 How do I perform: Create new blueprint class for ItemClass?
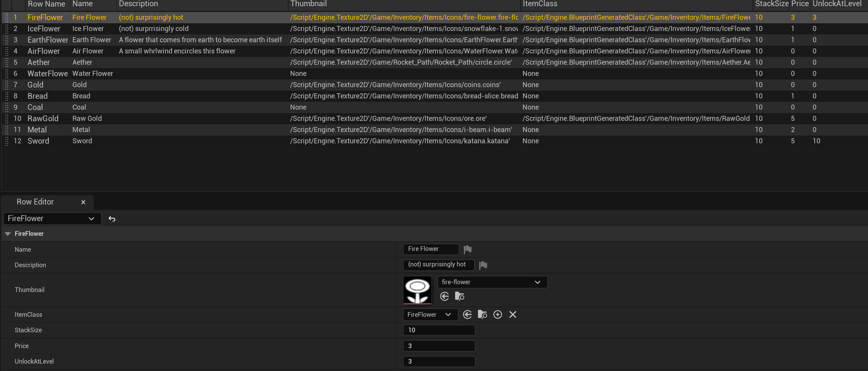(497, 315)
